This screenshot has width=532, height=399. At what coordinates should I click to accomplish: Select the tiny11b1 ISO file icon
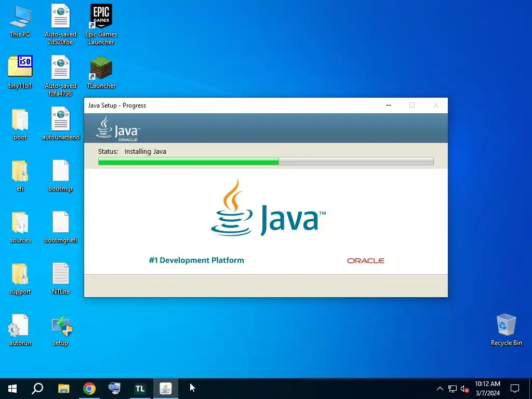(20, 72)
